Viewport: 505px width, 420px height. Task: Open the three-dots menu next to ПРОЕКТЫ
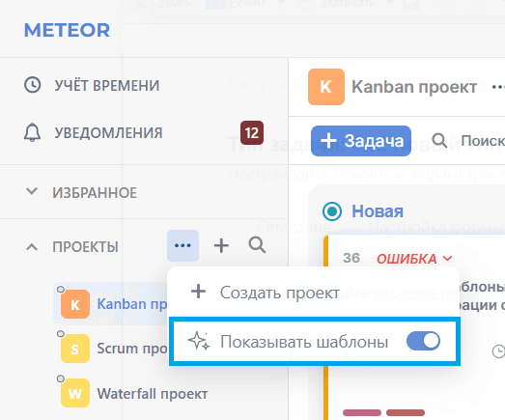click(182, 246)
